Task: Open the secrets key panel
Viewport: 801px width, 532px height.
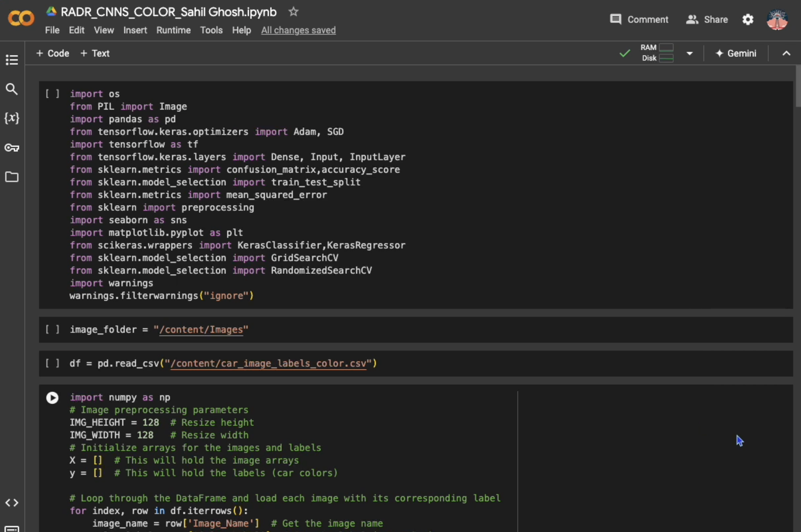Action: pos(12,148)
